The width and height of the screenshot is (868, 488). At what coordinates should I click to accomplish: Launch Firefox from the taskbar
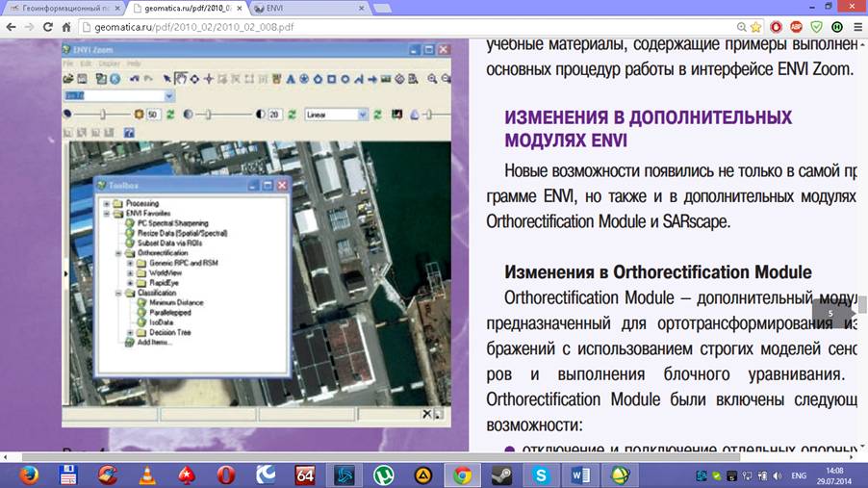pos(27,475)
